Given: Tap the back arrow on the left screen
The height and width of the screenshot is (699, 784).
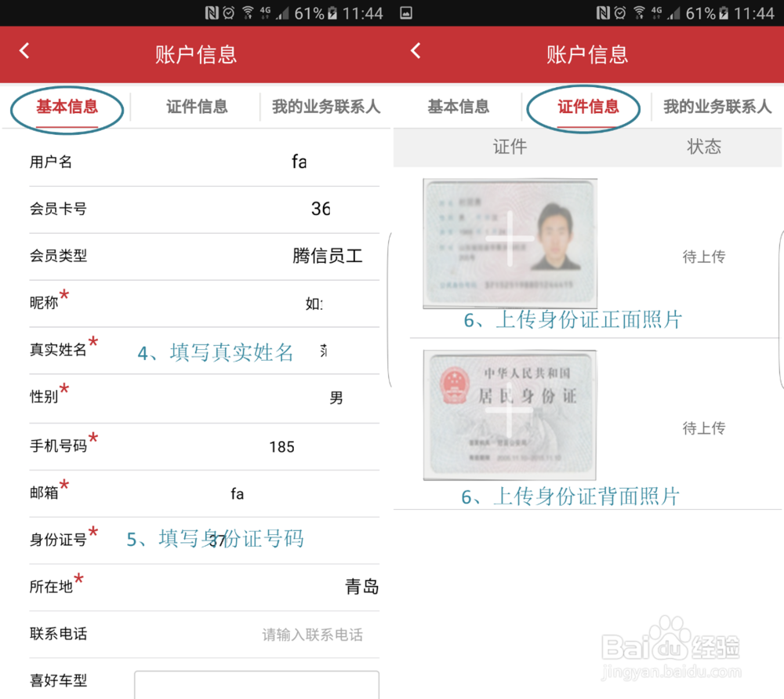Looking at the screenshot, I should pyautogui.click(x=24, y=49).
